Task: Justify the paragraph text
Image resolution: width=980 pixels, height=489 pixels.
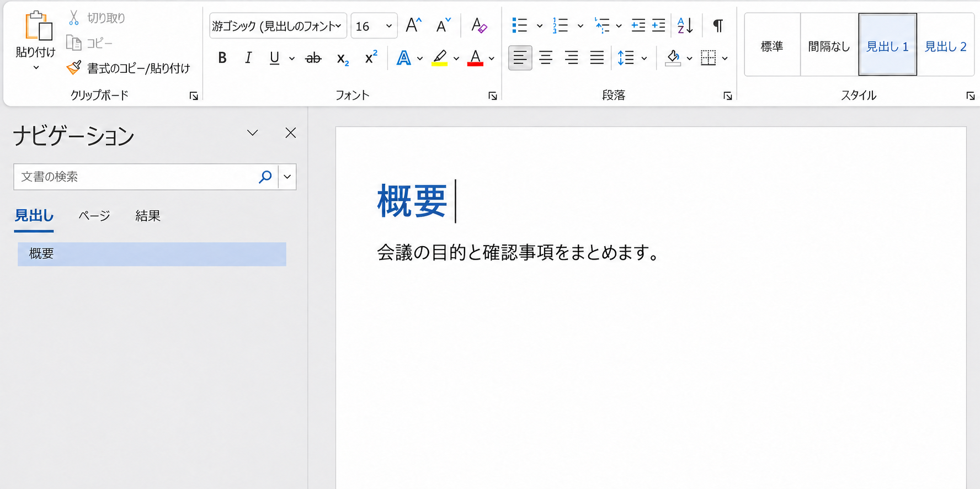Action: tap(597, 57)
